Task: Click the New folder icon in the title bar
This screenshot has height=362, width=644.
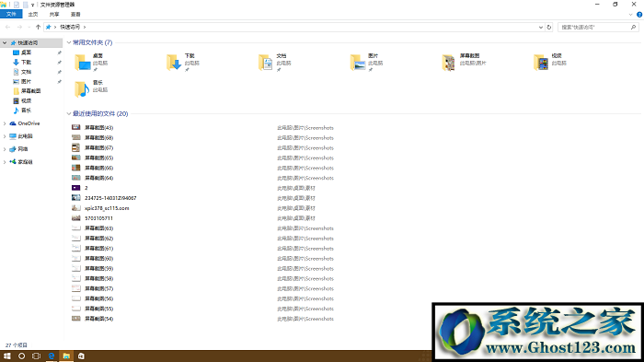Action: pyautogui.click(x=25, y=5)
